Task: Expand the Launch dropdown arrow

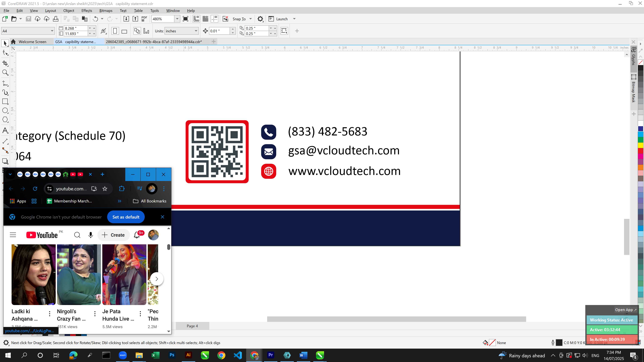Action: pyautogui.click(x=294, y=19)
